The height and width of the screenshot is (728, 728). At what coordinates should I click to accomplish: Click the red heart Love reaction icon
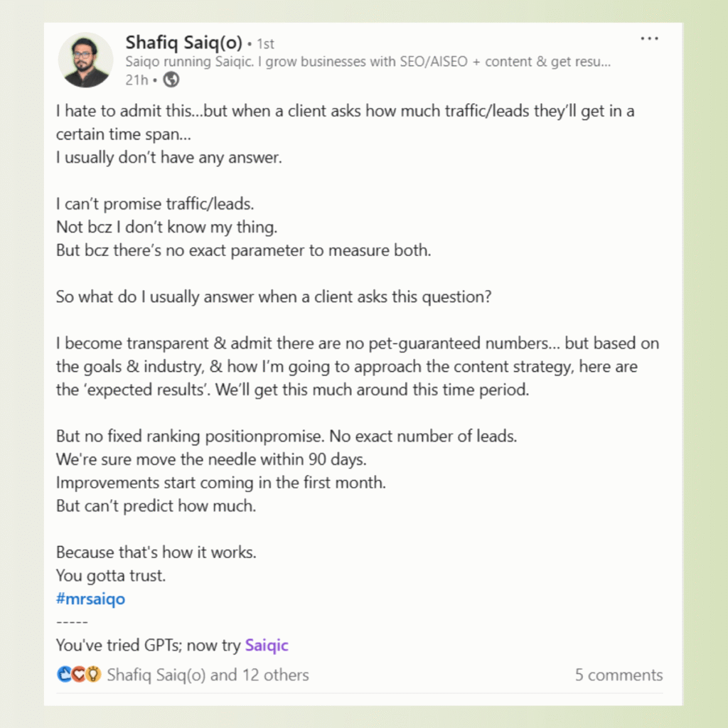click(79, 675)
